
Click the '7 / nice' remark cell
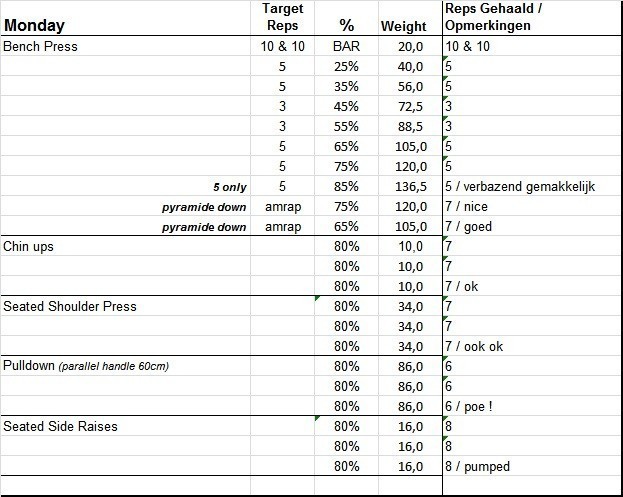(474, 207)
